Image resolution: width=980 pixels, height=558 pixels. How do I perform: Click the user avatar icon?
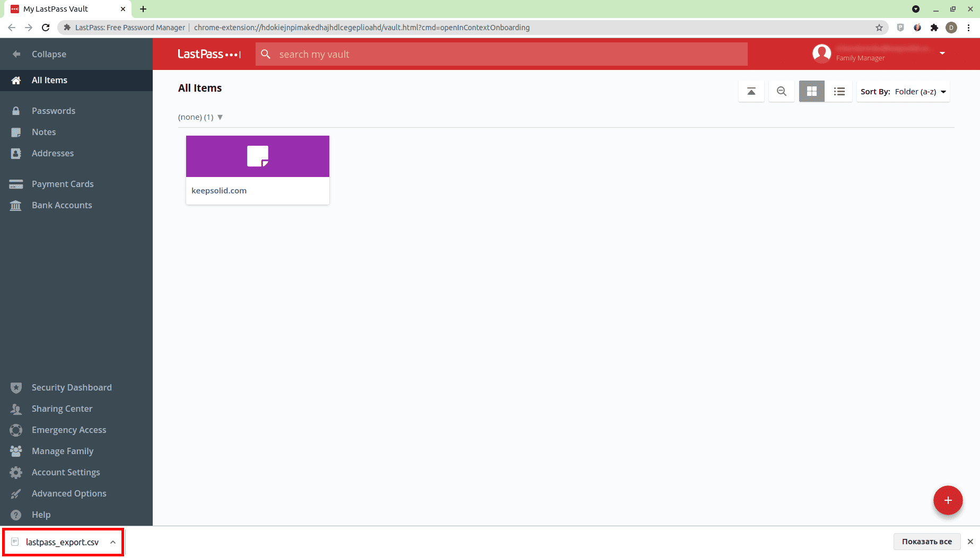pyautogui.click(x=821, y=54)
